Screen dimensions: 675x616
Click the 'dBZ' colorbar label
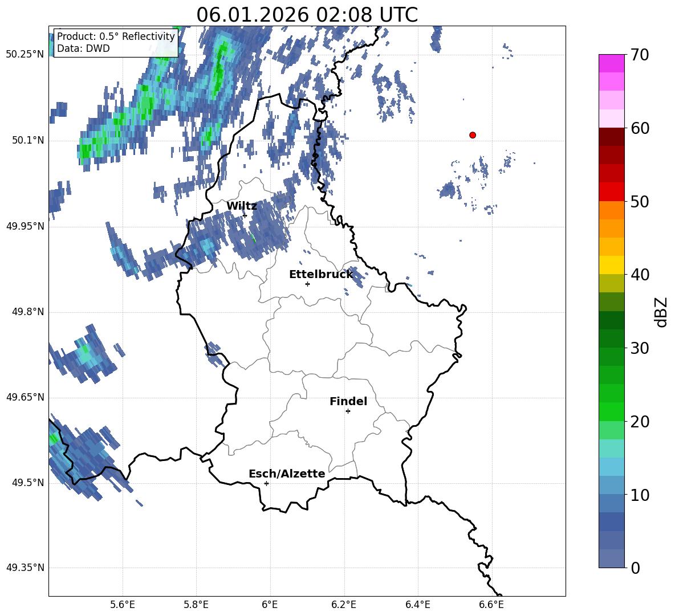pyautogui.click(x=661, y=312)
